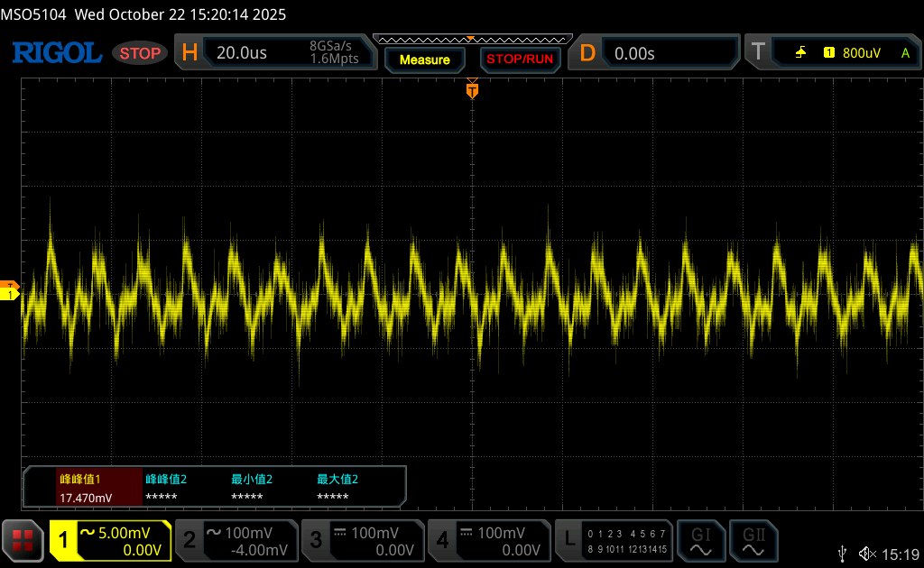Viewport: 924px width, 568px height.
Task: Click the 800uV trigger level value
Action: coord(862,53)
